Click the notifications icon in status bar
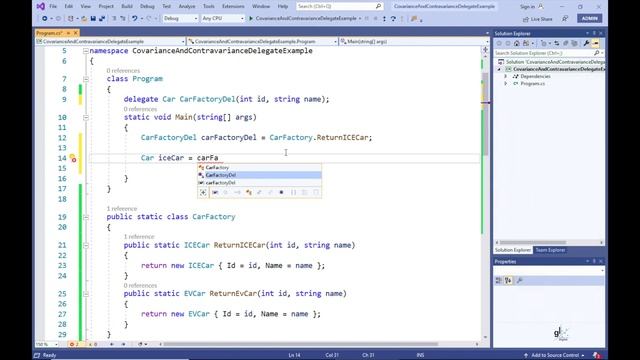The width and height of the screenshot is (640, 360). (x=596, y=355)
